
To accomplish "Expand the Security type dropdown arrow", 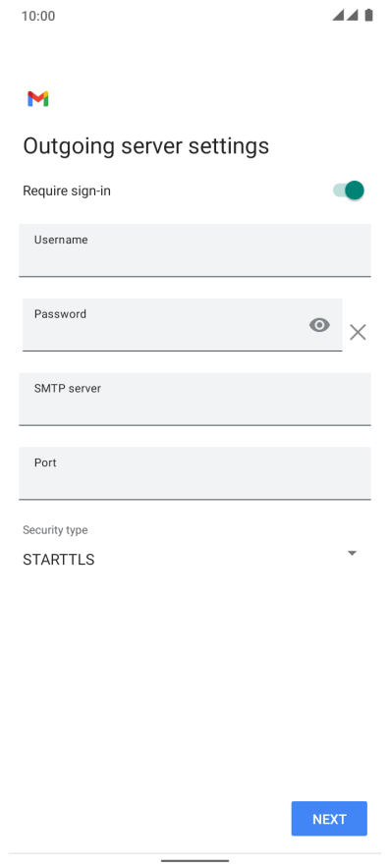I will 352,553.
